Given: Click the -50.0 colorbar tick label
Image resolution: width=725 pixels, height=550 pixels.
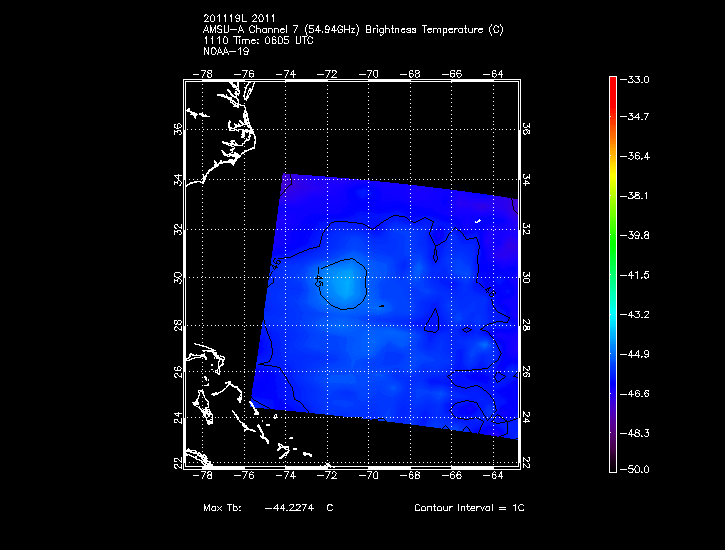Looking at the screenshot, I should tap(635, 470).
